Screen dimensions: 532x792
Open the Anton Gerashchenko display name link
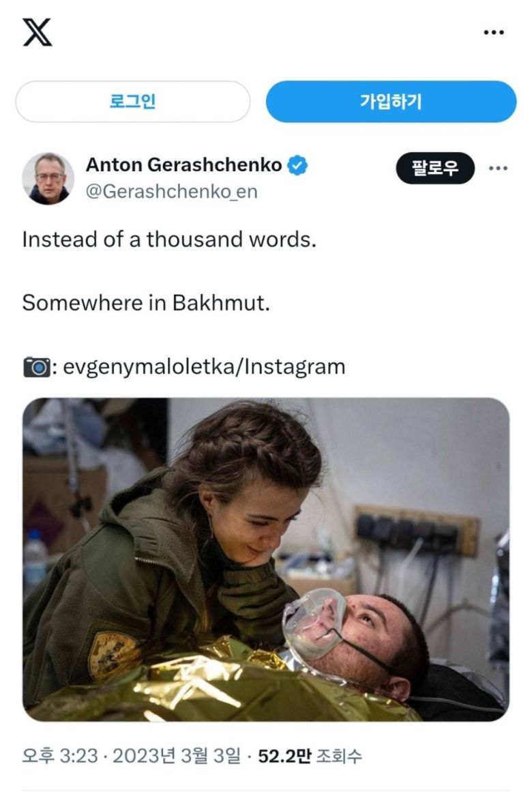184,164
